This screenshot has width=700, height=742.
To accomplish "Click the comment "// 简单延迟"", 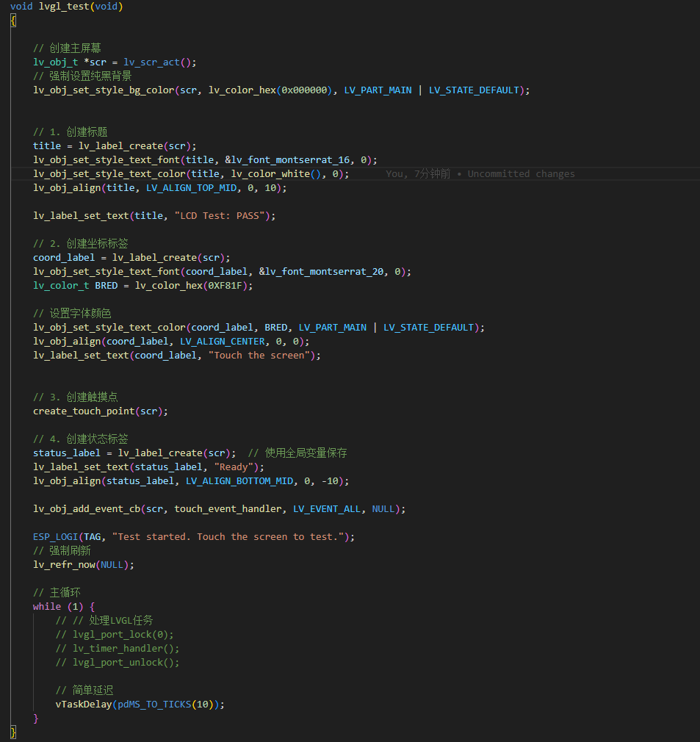I will 84,691.
